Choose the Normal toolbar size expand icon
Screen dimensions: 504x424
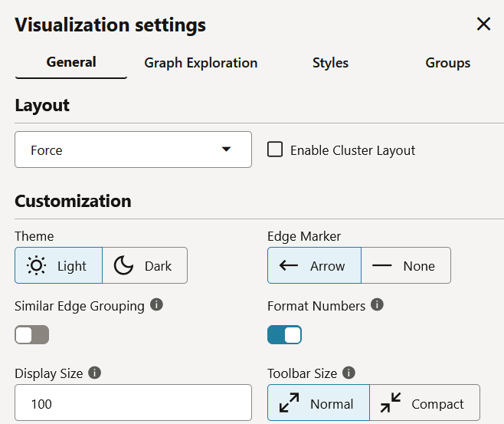[x=289, y=403]
